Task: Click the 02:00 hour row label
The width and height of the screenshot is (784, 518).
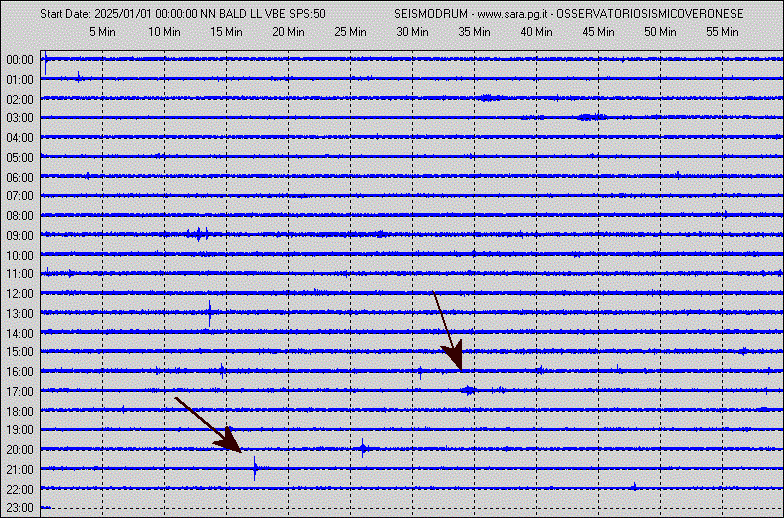Action: [20, 100]
